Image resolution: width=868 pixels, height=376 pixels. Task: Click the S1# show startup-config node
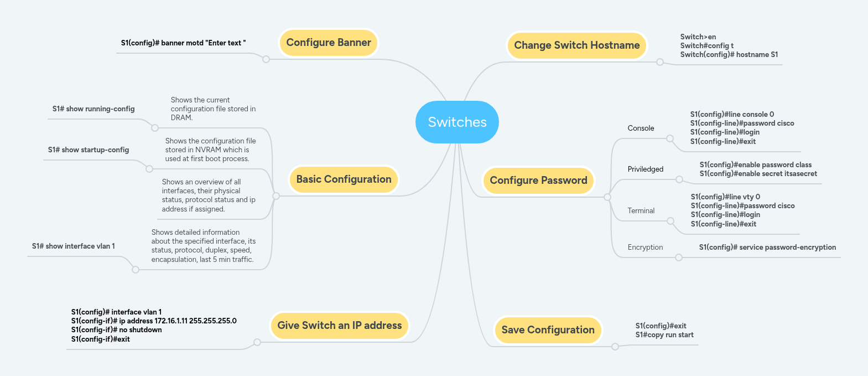click(89, 150)
